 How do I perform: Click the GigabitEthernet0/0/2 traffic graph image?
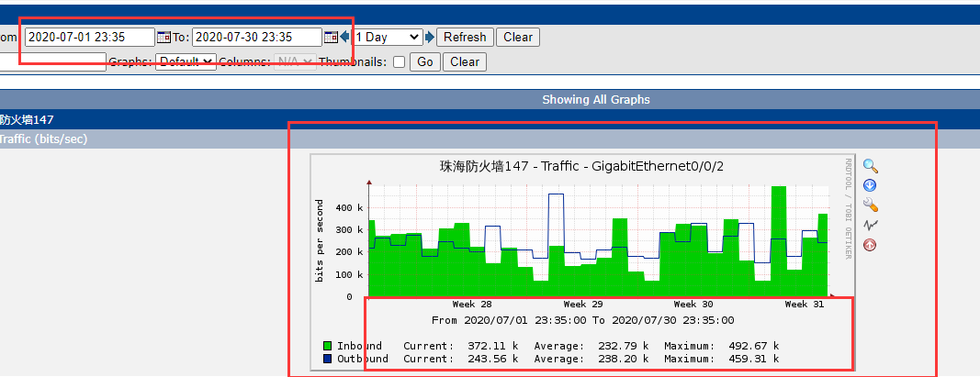[x=582, y=262]
